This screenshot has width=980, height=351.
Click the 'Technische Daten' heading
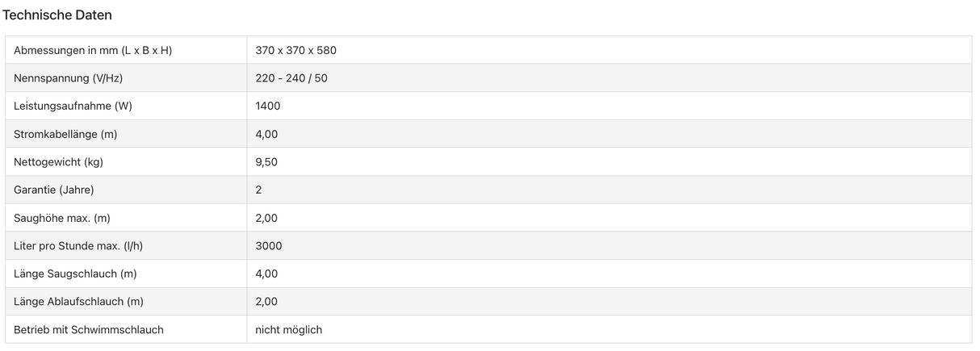57,15
